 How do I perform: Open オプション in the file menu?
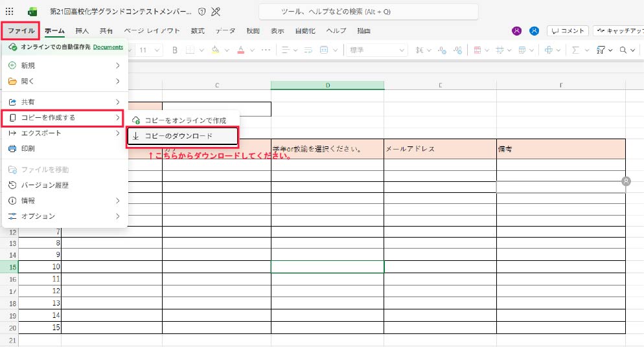pos(65,216)
